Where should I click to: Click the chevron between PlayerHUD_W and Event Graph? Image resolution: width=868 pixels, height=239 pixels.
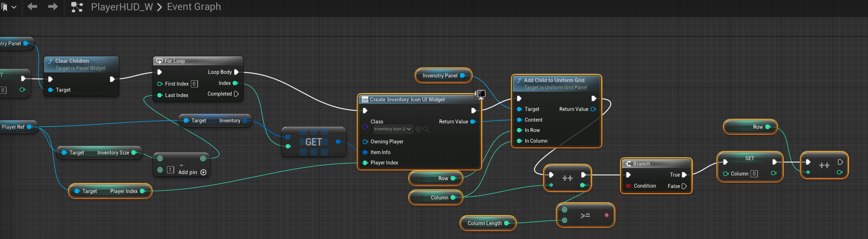[x=159, y=7]
